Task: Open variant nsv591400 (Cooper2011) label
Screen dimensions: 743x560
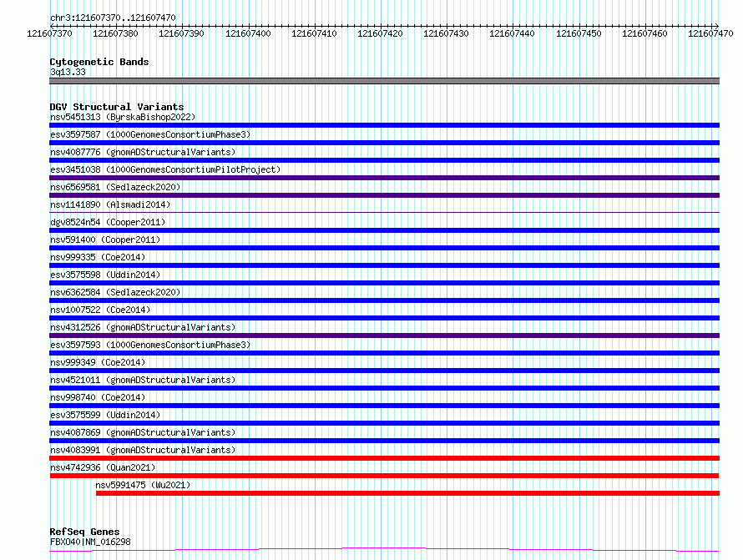Action: [105, 240]
